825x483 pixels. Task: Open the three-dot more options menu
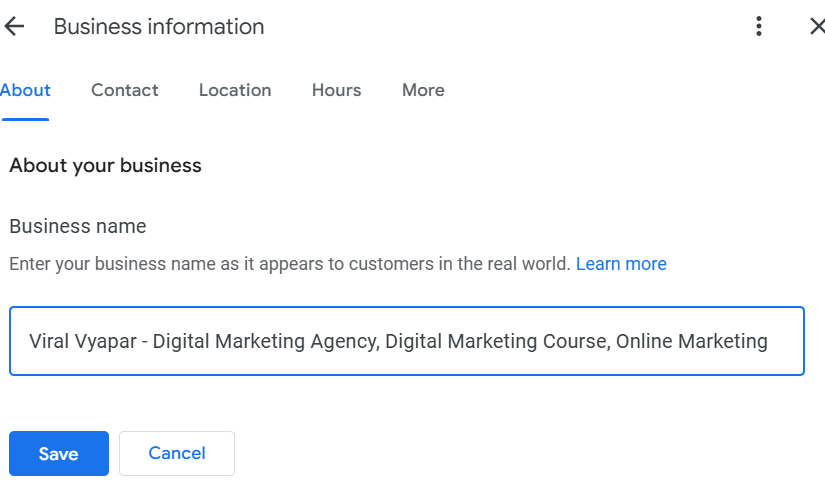click(x=759, y=26)
